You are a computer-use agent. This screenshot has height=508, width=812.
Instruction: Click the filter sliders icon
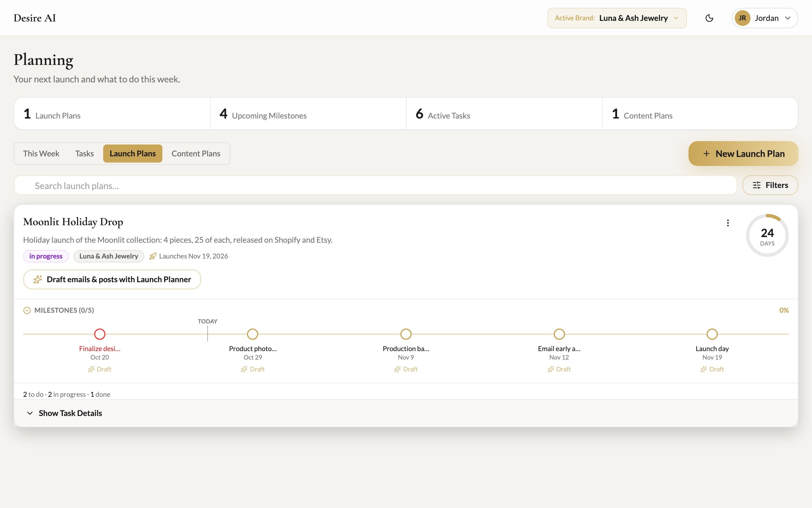[757, 185]
